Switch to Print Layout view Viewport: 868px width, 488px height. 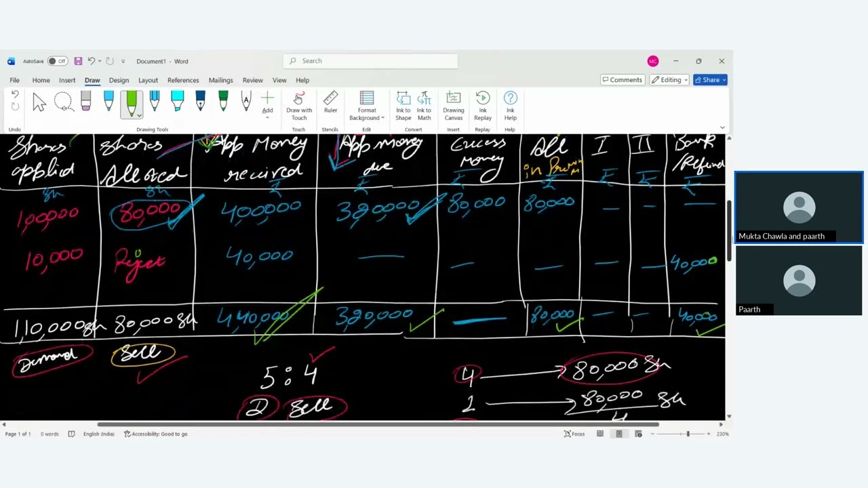[619, 434]
